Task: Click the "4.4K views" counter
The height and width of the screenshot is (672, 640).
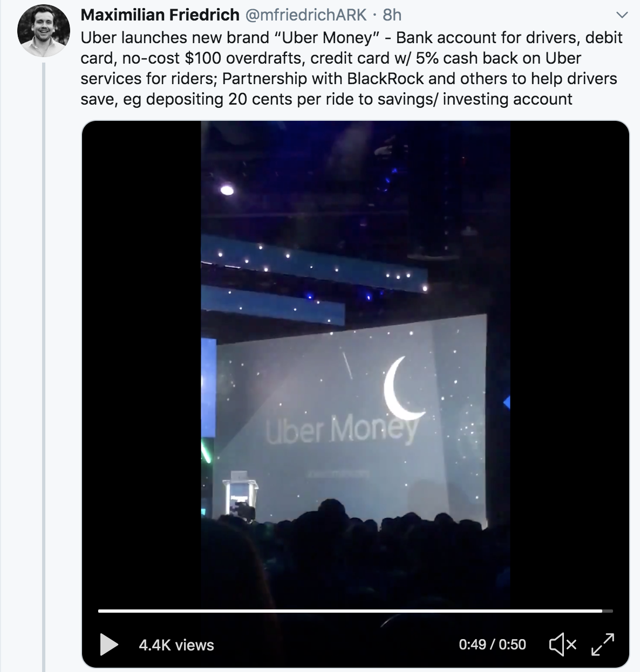Action: tap(176, 645)
